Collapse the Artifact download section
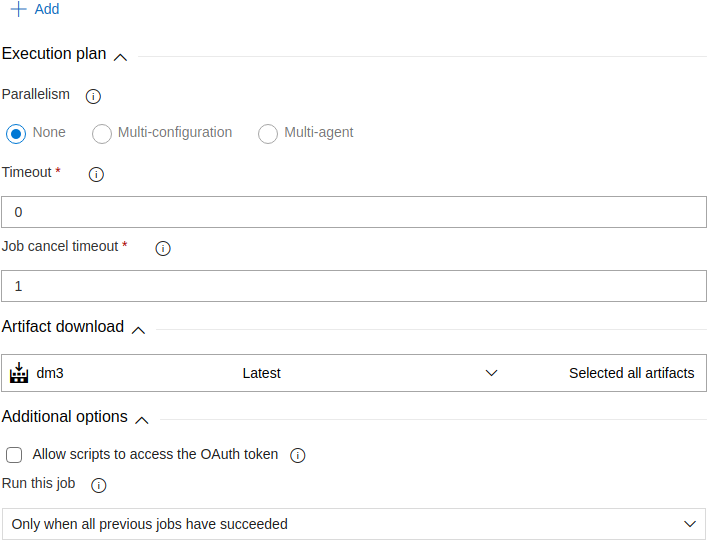This screenshot has width=708, height=541. [x=138, y=331]
